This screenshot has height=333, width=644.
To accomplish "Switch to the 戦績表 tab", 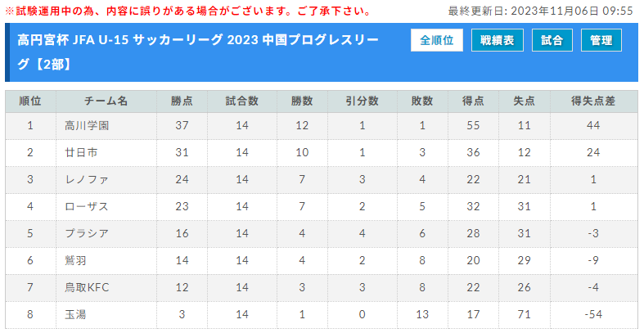I will [497, 41].
